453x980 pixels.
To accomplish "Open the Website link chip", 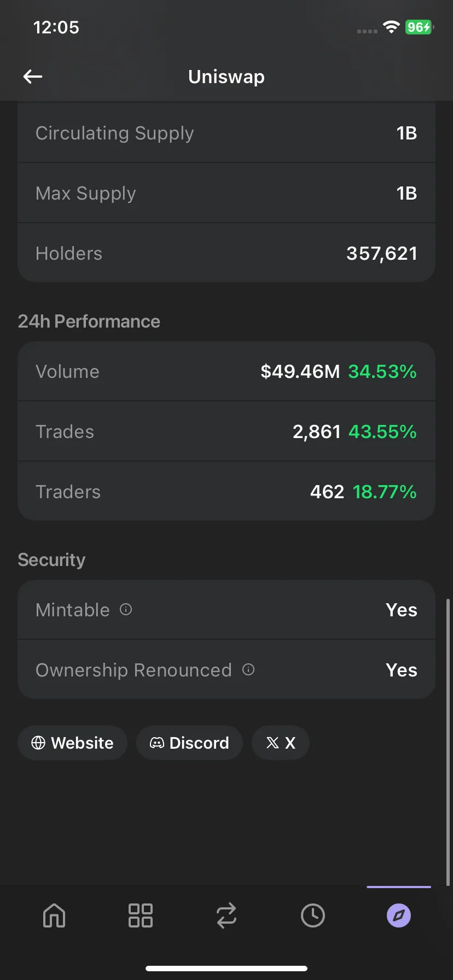I will tap(72, 743).
